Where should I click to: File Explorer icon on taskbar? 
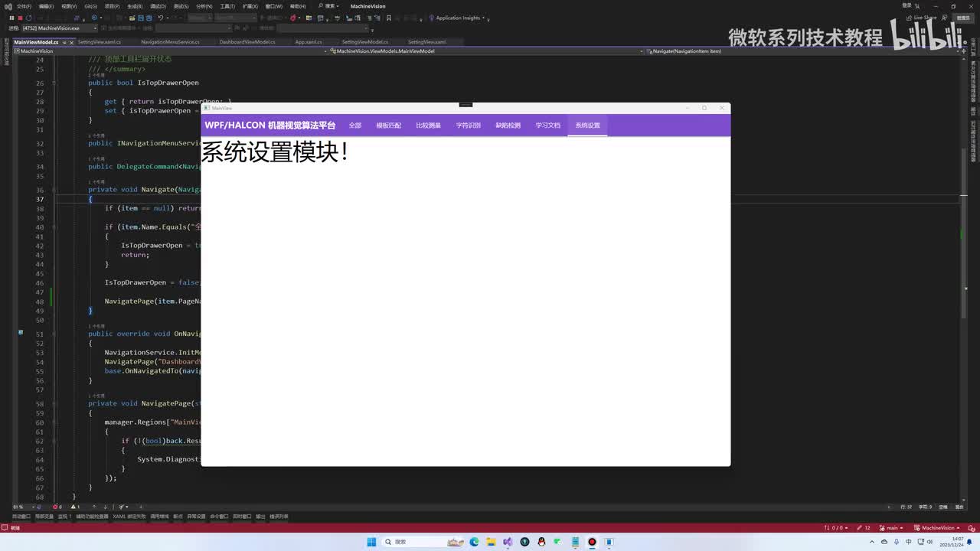(x=491, y=542)
